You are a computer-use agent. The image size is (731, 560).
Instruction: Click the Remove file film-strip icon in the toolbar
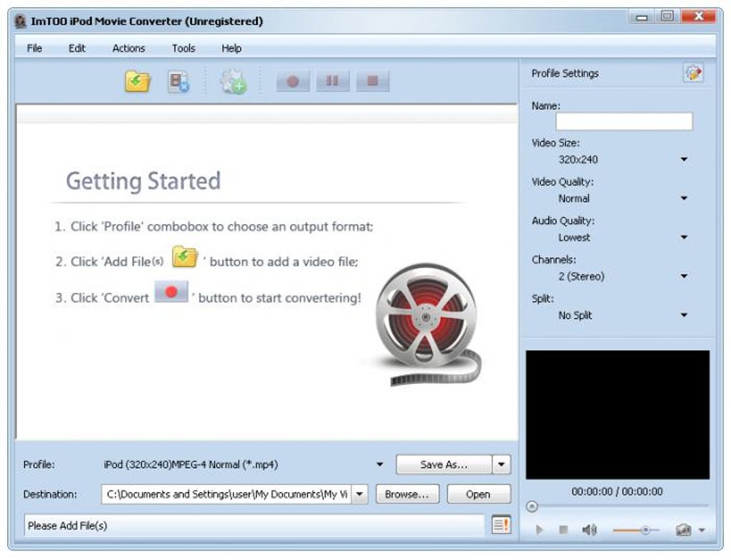[x=178, y=82]
